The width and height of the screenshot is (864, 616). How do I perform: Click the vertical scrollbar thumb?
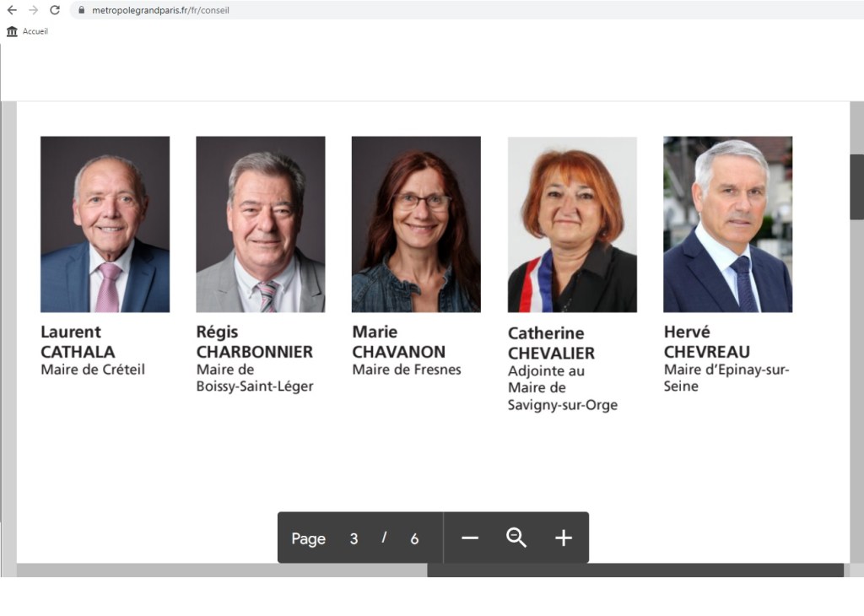tap(856, 186)
